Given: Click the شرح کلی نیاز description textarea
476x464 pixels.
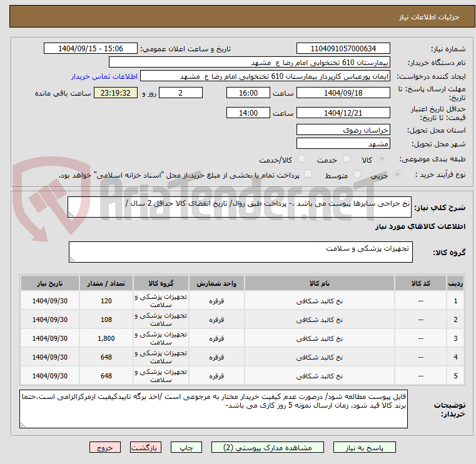Looking at the screenshot, I should [239, 207].
